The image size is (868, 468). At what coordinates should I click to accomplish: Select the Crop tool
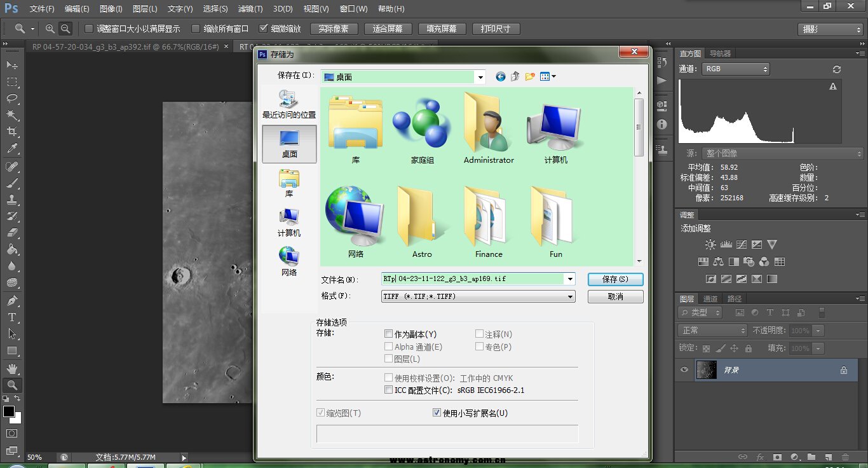click(12, 132)
